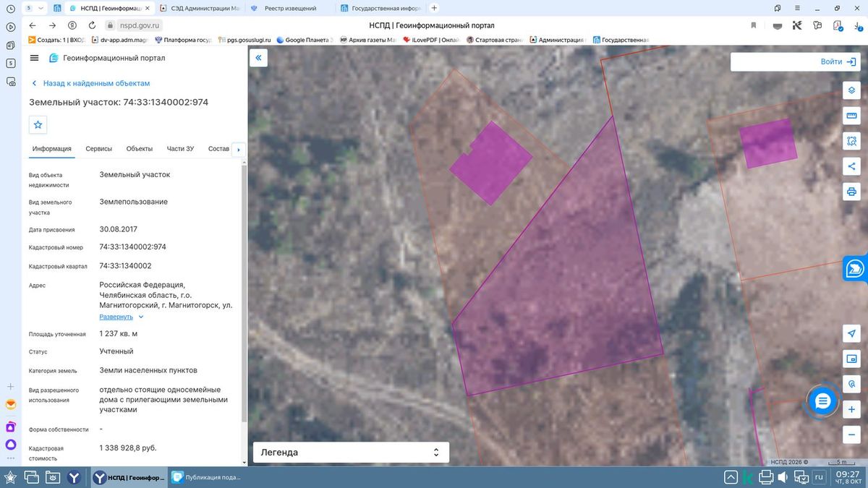Open the Сервисы tab
Viewport: 868px width, 488px height.
99,149
